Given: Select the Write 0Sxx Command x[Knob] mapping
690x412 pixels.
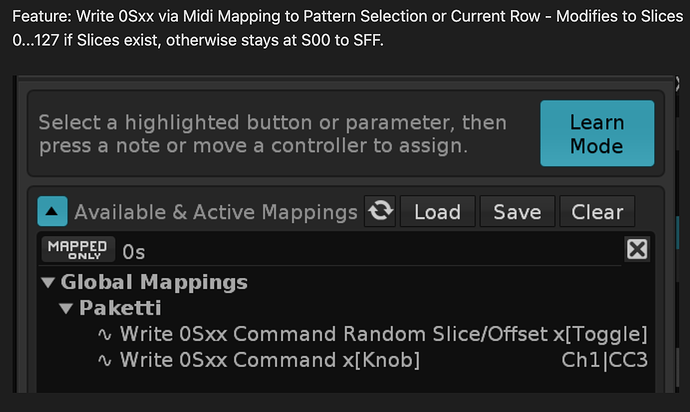Looking at the screenshot, I should [270, 360].
